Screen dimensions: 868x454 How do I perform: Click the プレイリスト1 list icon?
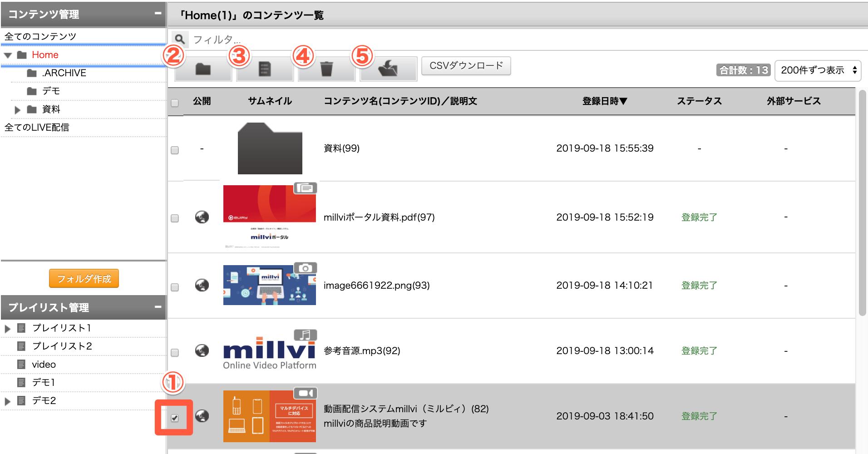click(x=21, y=328)
